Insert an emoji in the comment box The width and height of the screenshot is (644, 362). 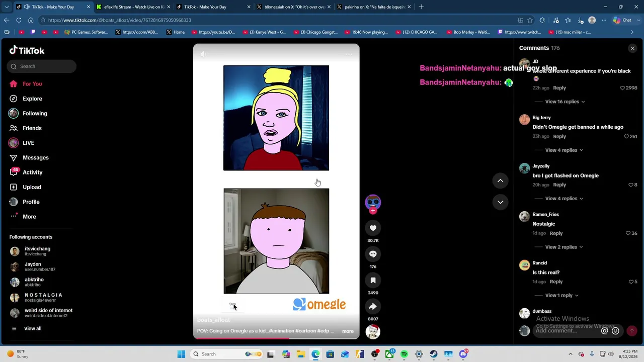click(615, 331)
